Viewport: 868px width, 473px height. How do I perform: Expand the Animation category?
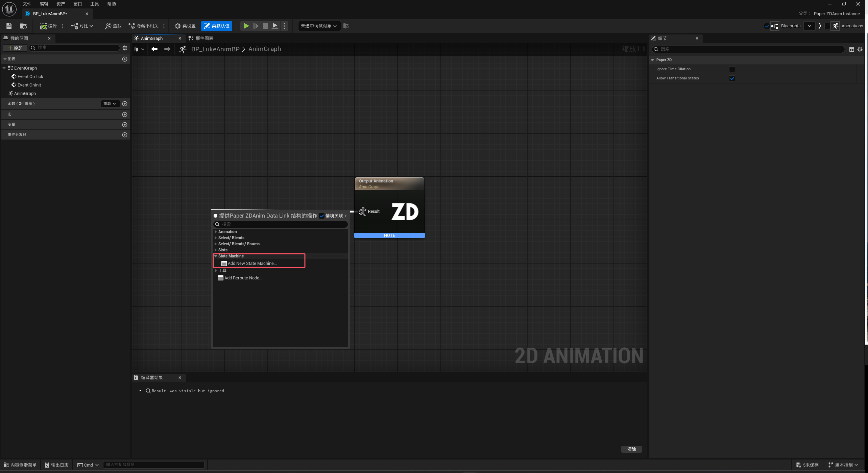[x=216, y=232]
